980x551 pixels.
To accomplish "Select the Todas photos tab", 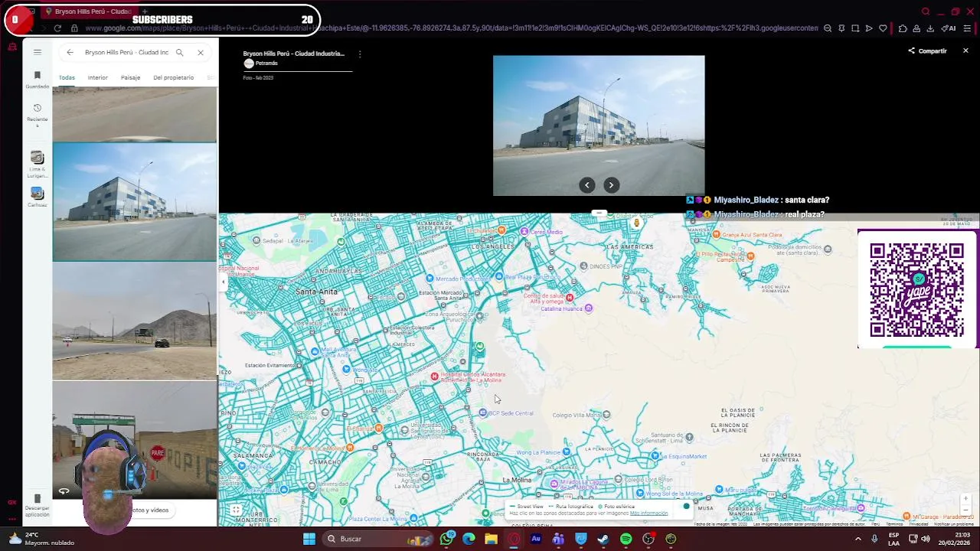I will coord(67,77).
